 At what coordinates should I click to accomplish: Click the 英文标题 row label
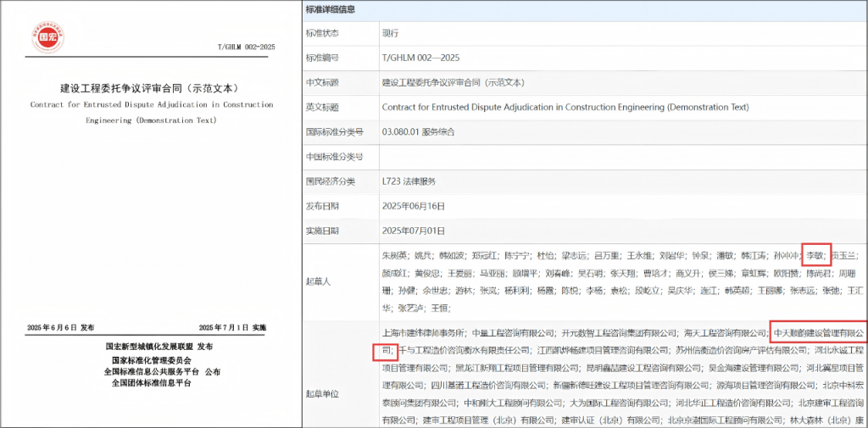pos(322,108)
